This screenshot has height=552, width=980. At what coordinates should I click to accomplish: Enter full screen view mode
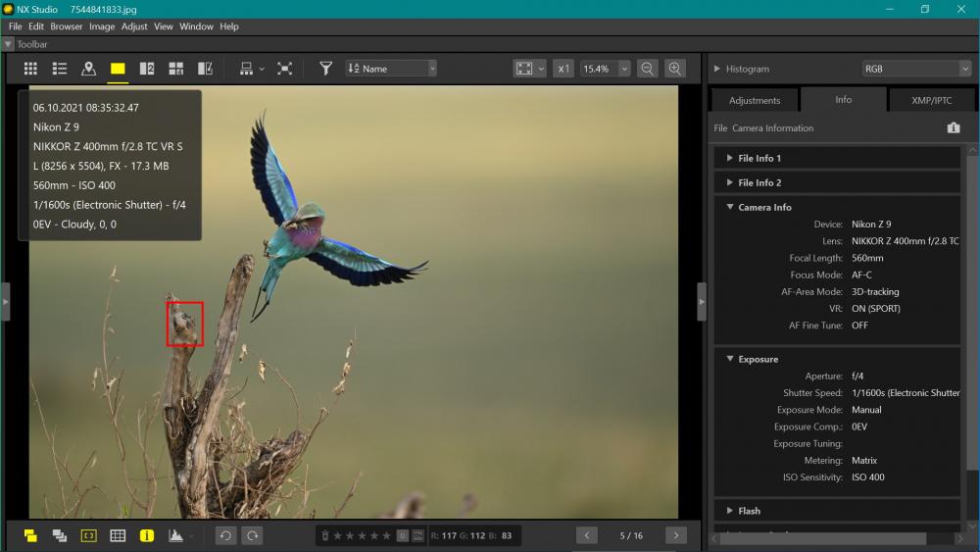[x=284, y=69]
